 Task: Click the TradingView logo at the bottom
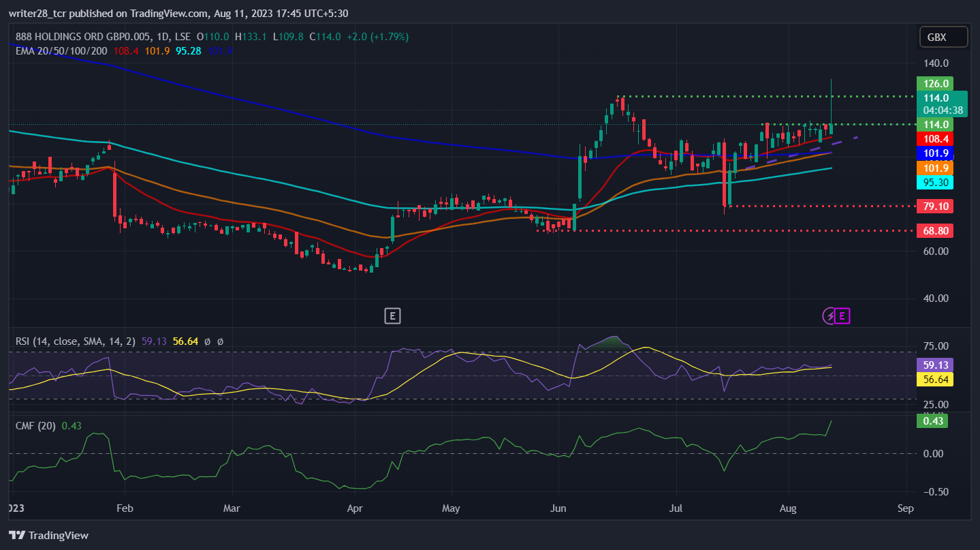tap(48, 535)
